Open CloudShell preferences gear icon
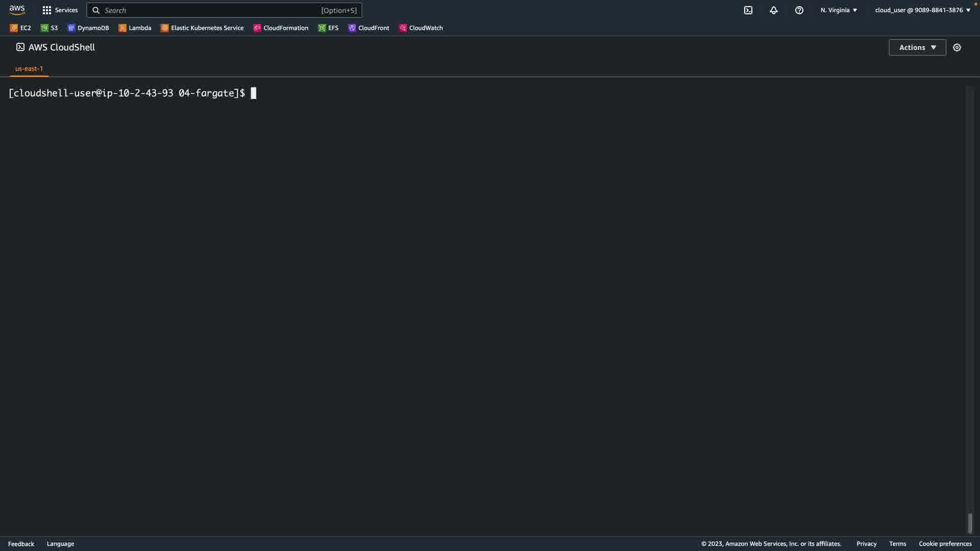This screenshot has width=980, height=551. point(957,47)
